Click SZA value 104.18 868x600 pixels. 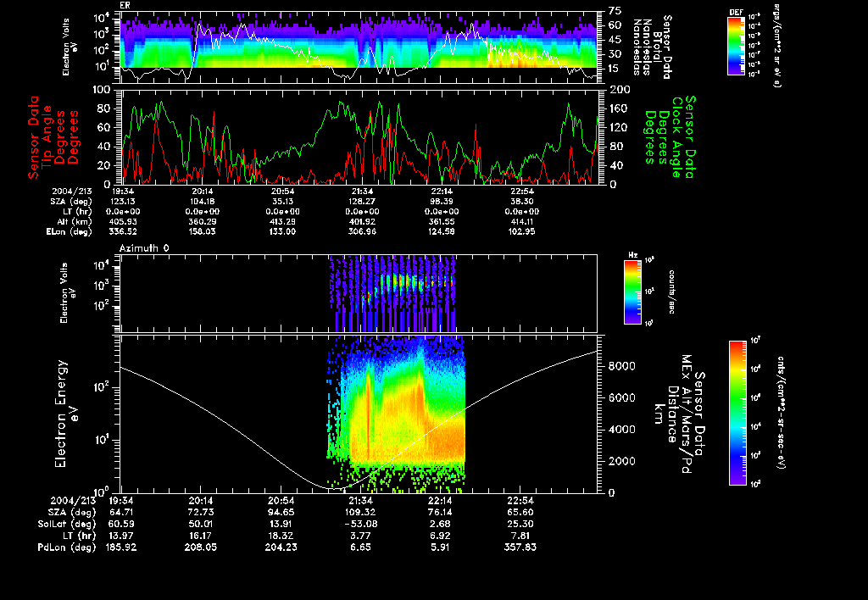coord(202,202)
